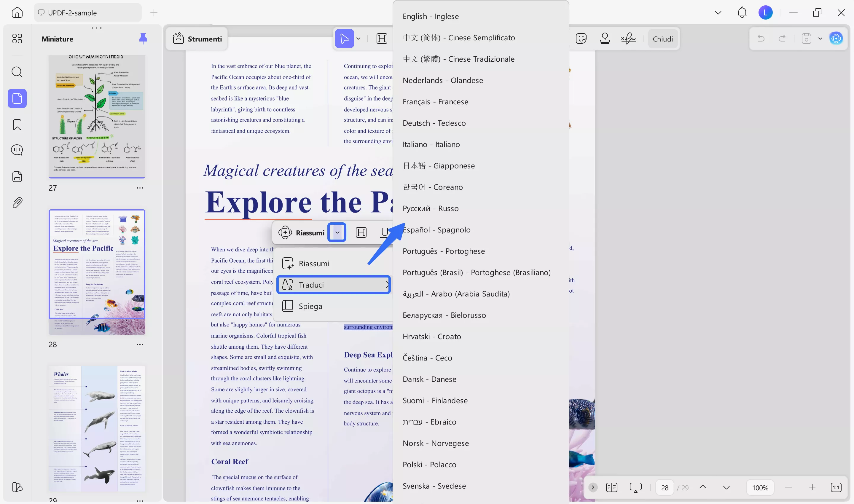854x504 pixels.
Task: Toggle the Miniature panel pin
Action: [143, 39]
